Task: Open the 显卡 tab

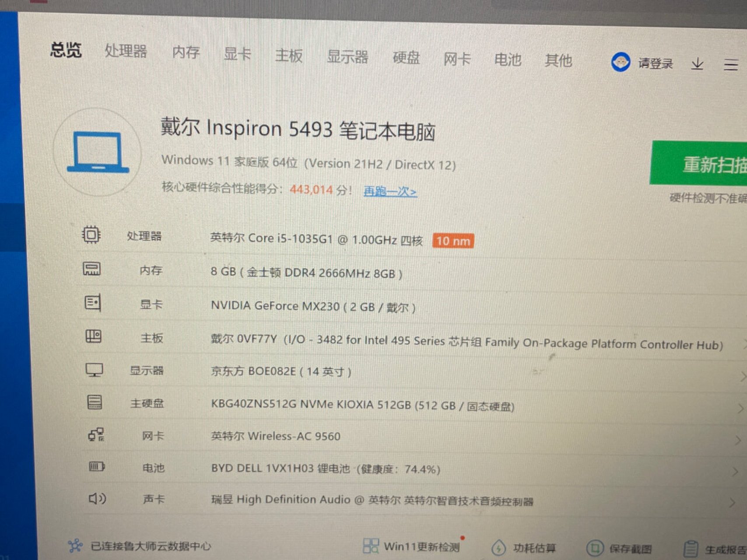Action: [237, 54]
